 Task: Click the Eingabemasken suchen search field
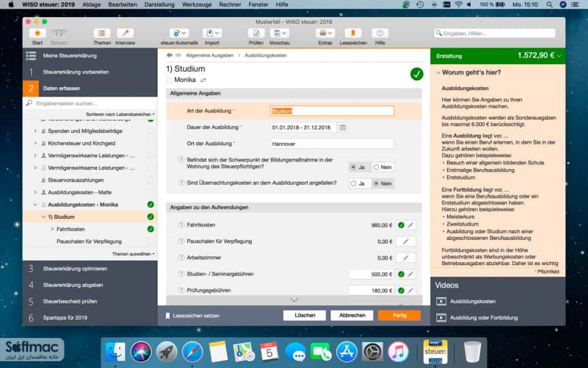click(90, 104)
